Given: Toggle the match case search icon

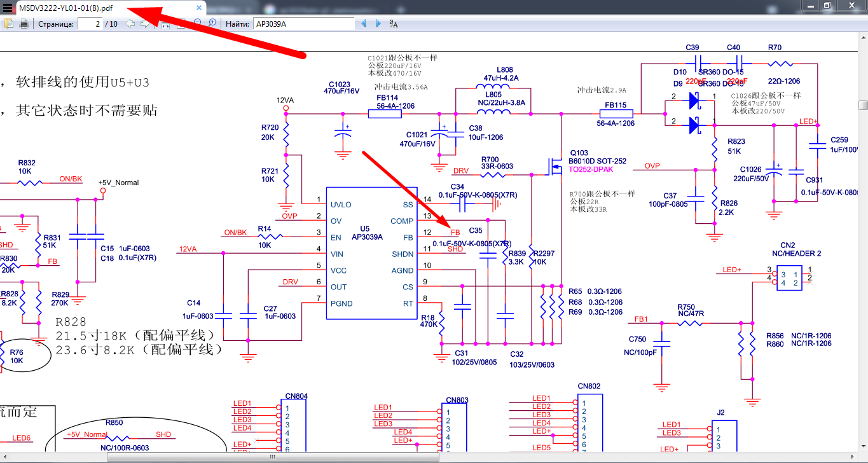Looking at the screenshot, I should tap(394, 24).
